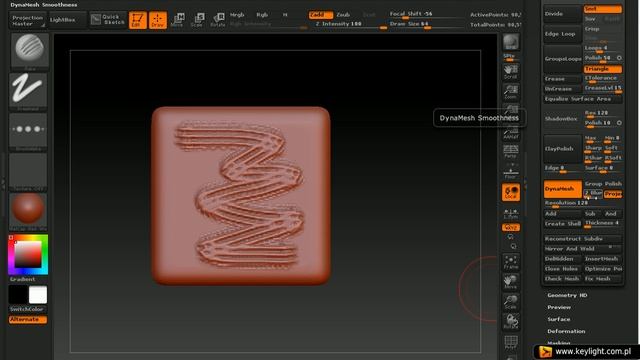The width and height of the screenshot is (640, 360).
Task: Click the Edge Loop button
Action: [562, 34]
